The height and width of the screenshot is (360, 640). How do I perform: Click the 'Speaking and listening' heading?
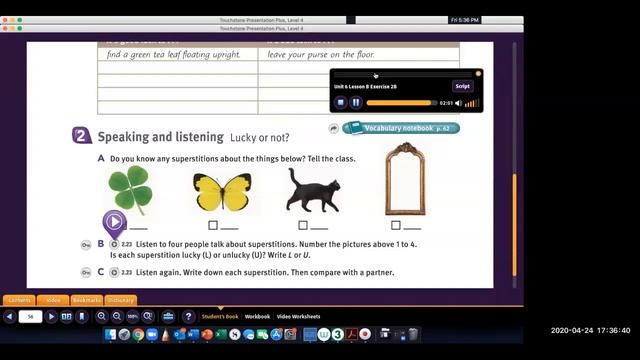160,137
